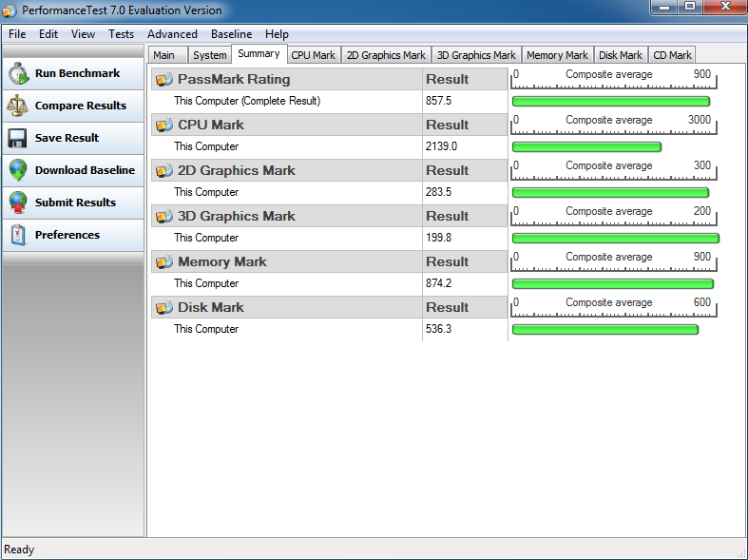Click the icon beside PassMark Rating header
The image size is (748, 560).
coord(164,79)
